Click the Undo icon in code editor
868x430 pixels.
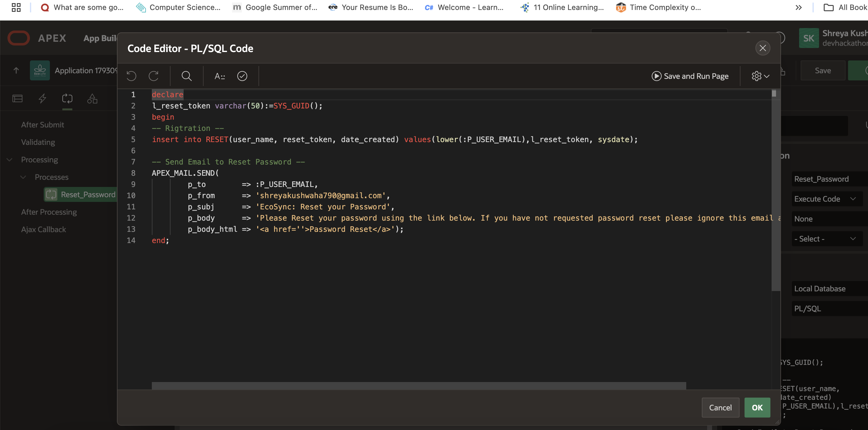coord(131,76)
